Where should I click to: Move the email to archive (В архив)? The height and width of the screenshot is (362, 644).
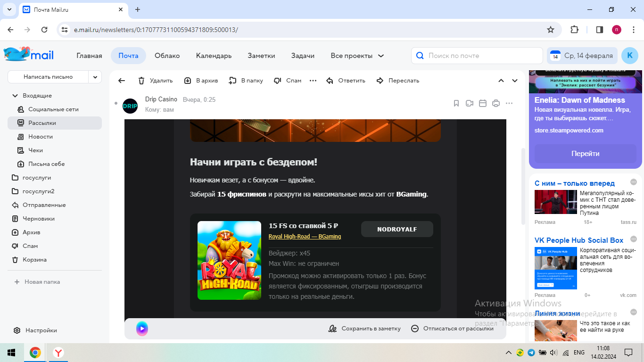click(x=201, y=81)
